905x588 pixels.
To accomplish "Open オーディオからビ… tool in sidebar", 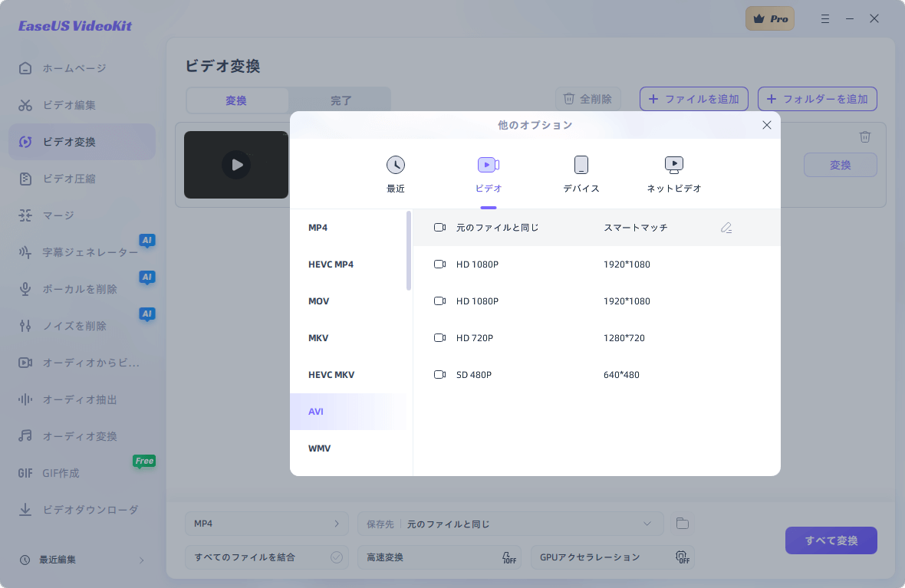I will tap(82, 363).
